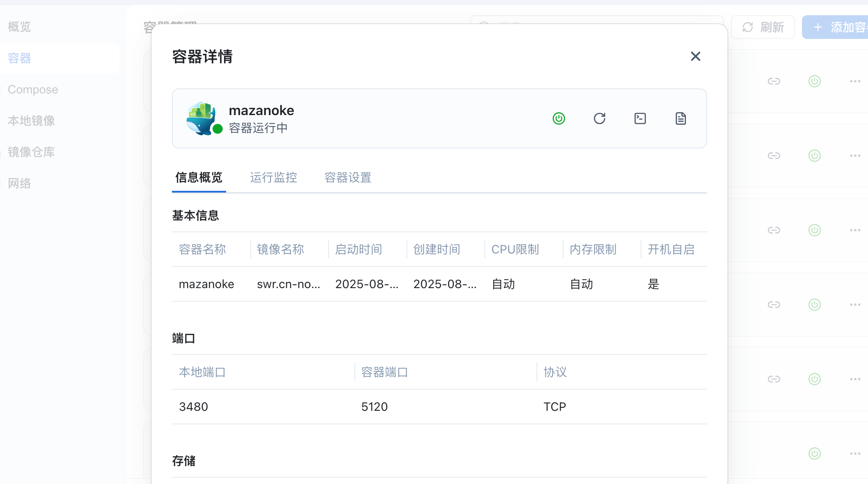Open 网络 in the sidebar

(x=19, y=183)
